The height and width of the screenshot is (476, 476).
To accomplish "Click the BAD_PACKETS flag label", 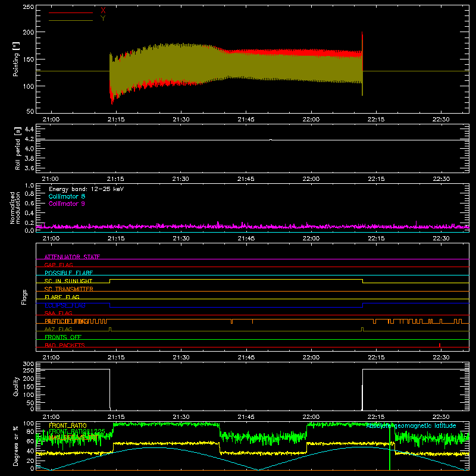I will coord(65,345).
